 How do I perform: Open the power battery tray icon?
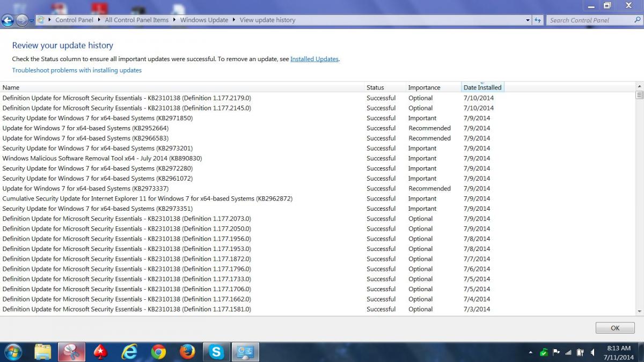click(x=580, y=352)
